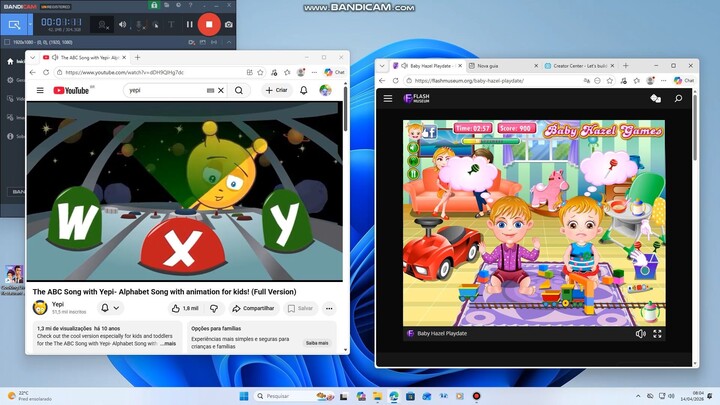The height and width of the screenshot is (405, 720).
Task: Pause the Bandicam recording
Action: tap(189, 24)
